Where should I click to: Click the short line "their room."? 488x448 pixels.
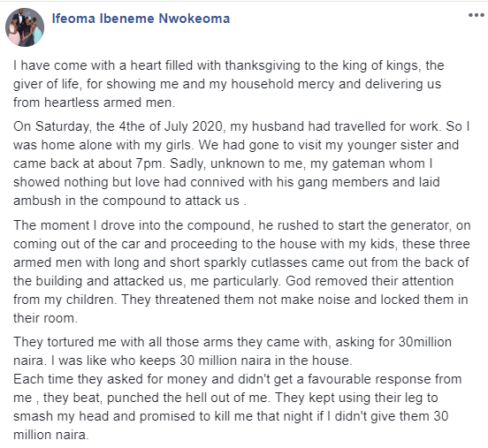(45, 318)
